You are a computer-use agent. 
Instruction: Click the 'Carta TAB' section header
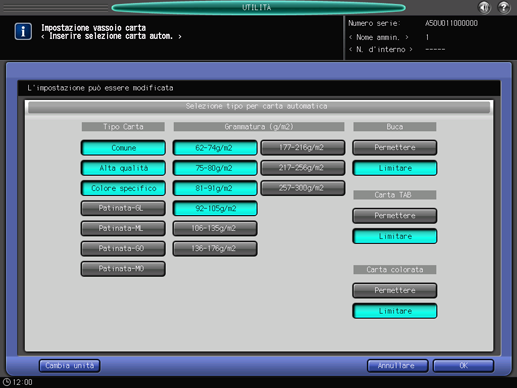tap(395, 195)
